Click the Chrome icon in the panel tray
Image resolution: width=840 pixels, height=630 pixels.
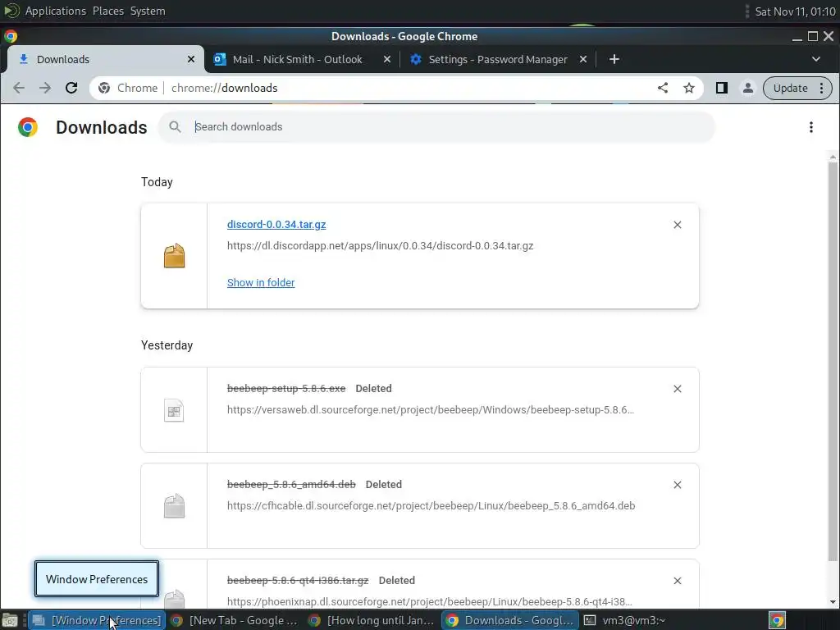[x=778, y=620]
